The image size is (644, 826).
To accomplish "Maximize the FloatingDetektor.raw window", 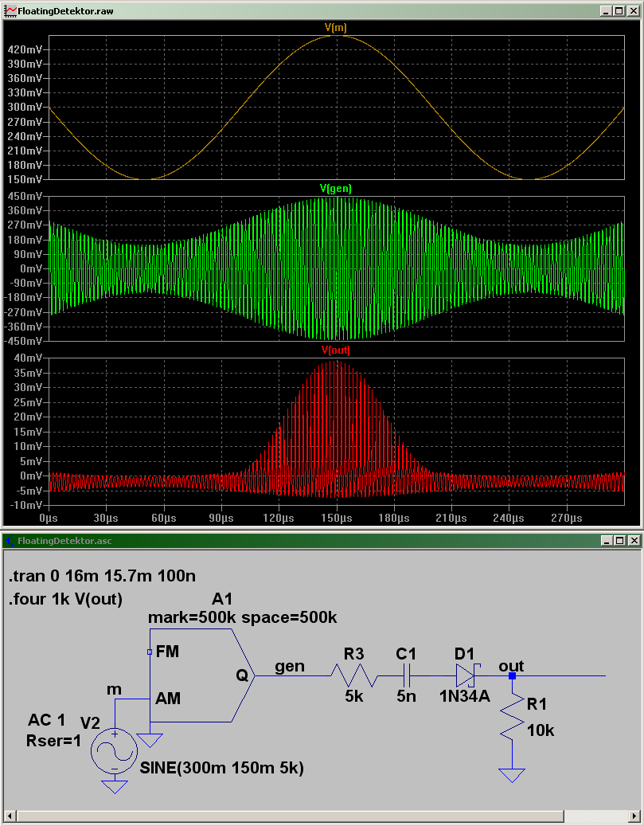I will tap(619, 11).
